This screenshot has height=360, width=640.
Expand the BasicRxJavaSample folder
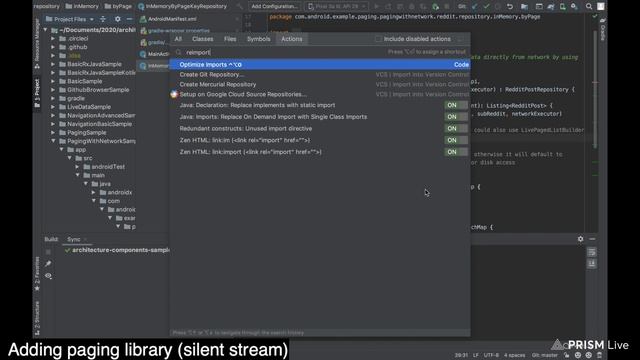(53, 64)
